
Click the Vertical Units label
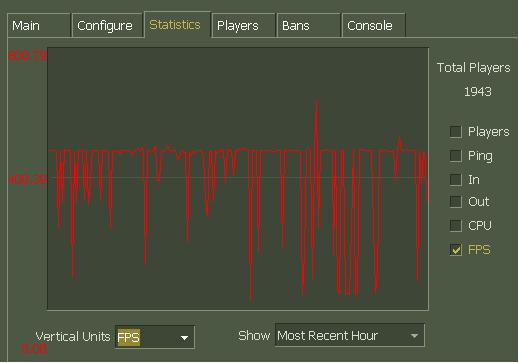pos(73,336)
